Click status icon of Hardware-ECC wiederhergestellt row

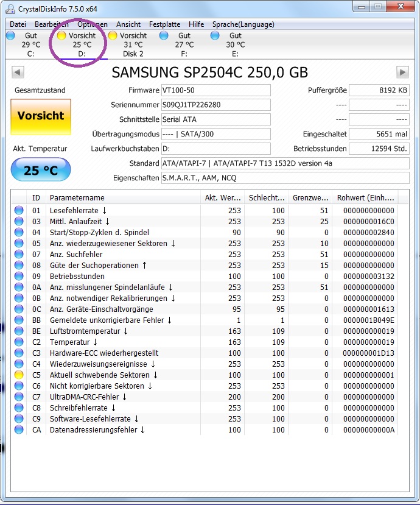pos(19,353)
